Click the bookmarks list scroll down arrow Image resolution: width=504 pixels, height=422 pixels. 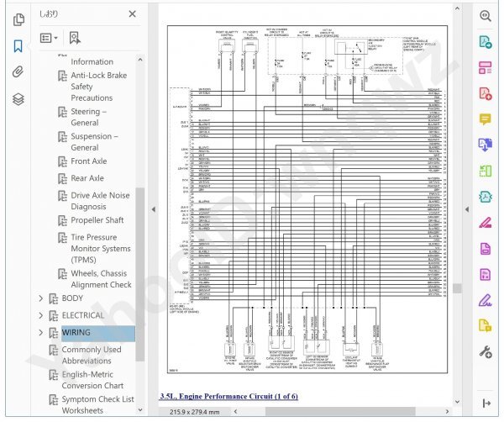[x=140, y=409]
